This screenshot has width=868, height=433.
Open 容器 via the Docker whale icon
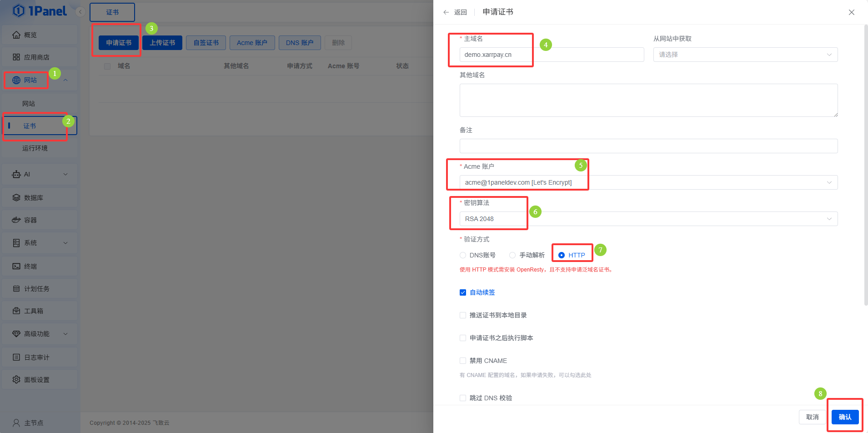[16, 220]
